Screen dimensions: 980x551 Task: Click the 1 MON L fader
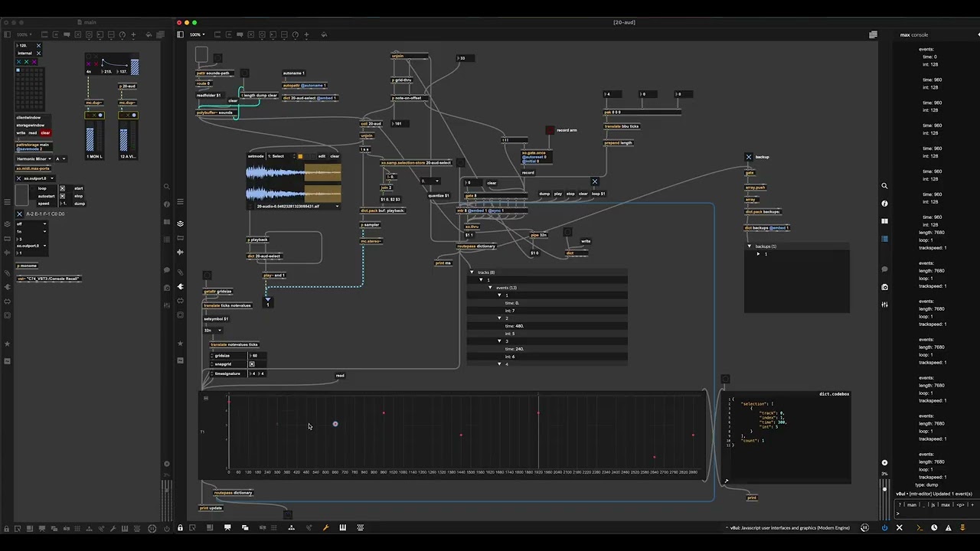pos(90,139)
